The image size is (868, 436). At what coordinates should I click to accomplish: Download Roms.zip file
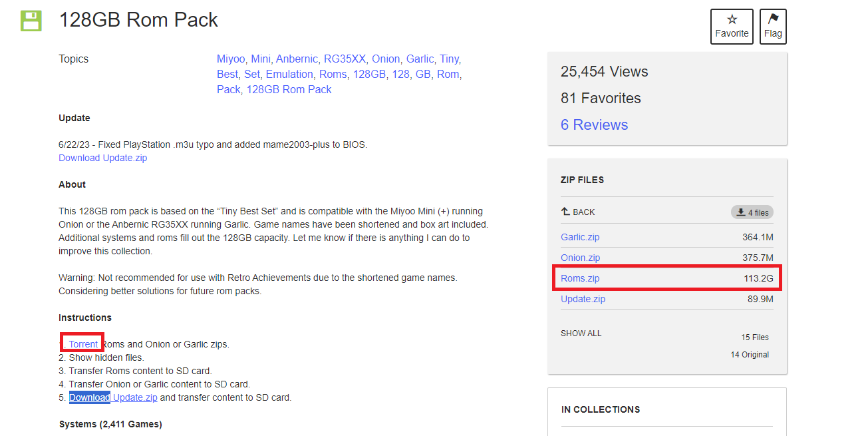click(580, 278)
